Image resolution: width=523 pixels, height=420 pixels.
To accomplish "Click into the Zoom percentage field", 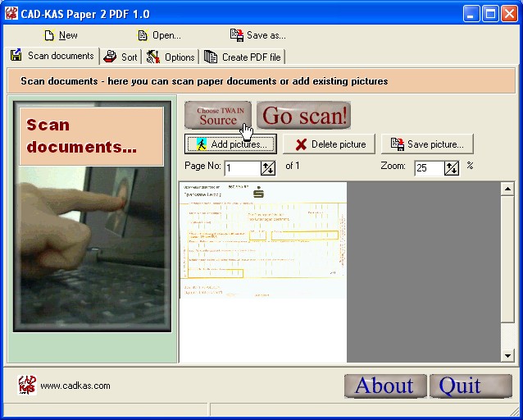I will pos(430,168).
